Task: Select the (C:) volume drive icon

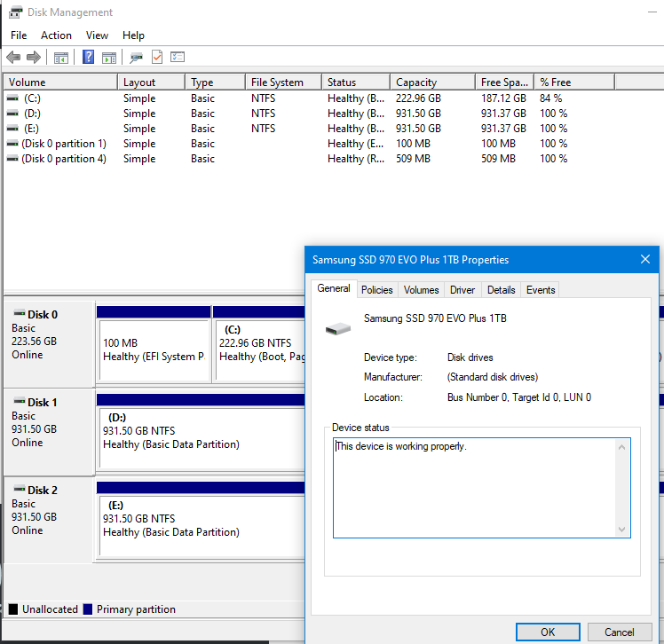Action: click(12, 98)
